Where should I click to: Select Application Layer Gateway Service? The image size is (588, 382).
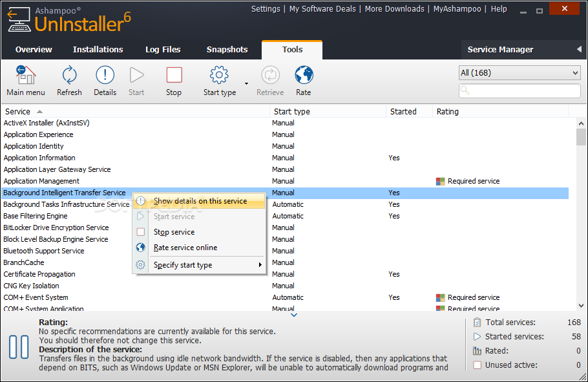click(x=285, y=169)
